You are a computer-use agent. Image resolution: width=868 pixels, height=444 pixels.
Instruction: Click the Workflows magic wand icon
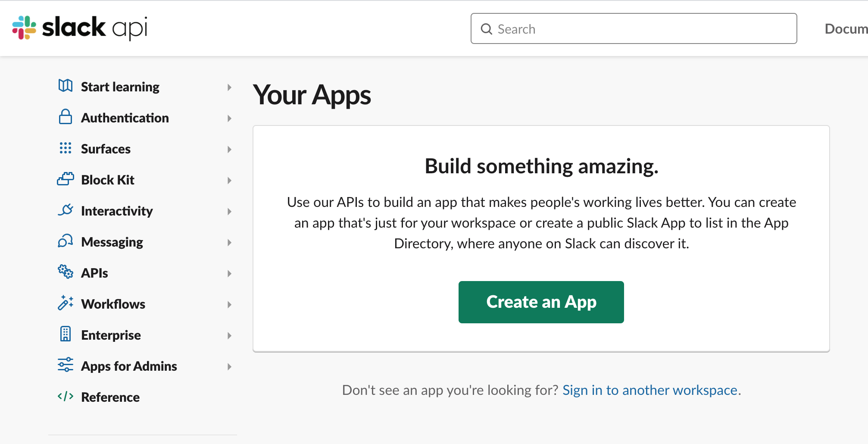click(x=66, y=303)
